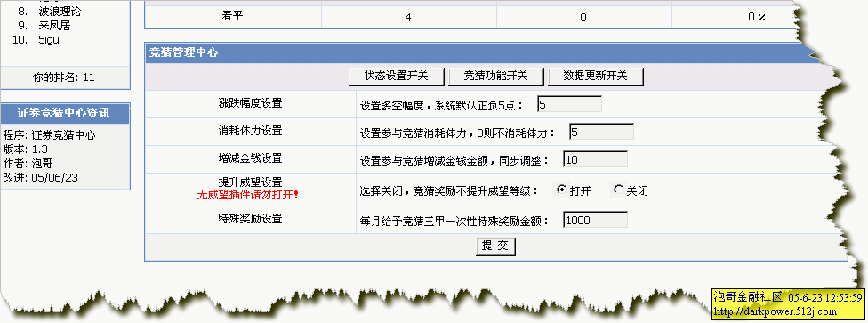Click 来凤居 in the ranking list
Image resolution: width=868 pixels, height=323 pixels.
[x=55, y=26]
